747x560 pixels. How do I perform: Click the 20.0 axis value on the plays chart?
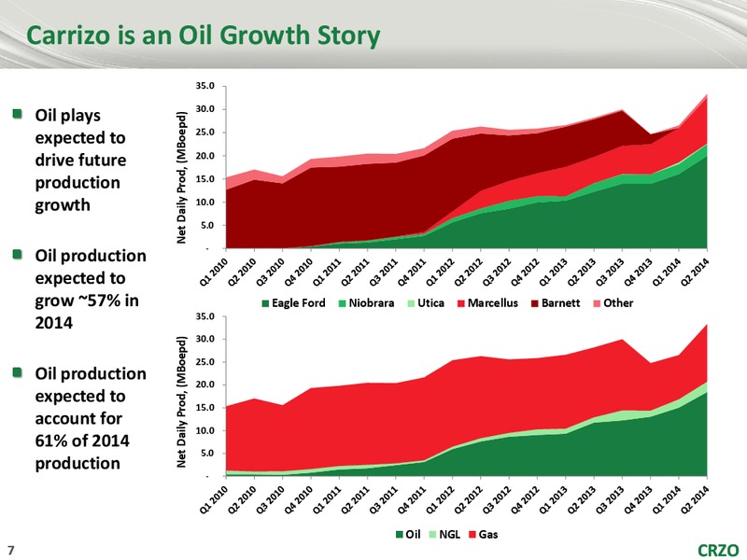[204, 156]
